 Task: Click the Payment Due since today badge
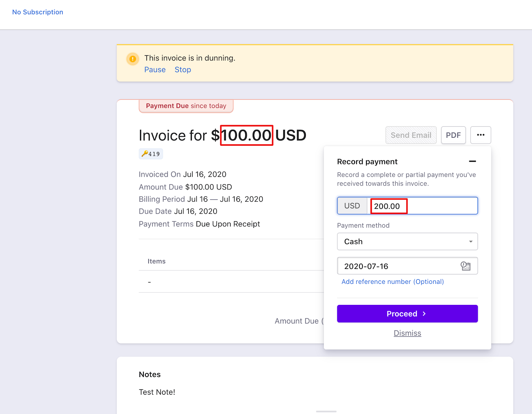click(x=186, y=106)
